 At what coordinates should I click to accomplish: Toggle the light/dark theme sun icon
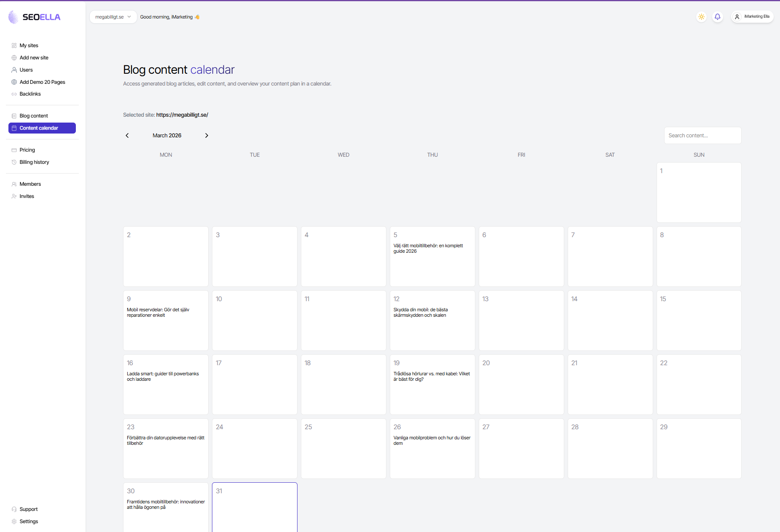701,16
